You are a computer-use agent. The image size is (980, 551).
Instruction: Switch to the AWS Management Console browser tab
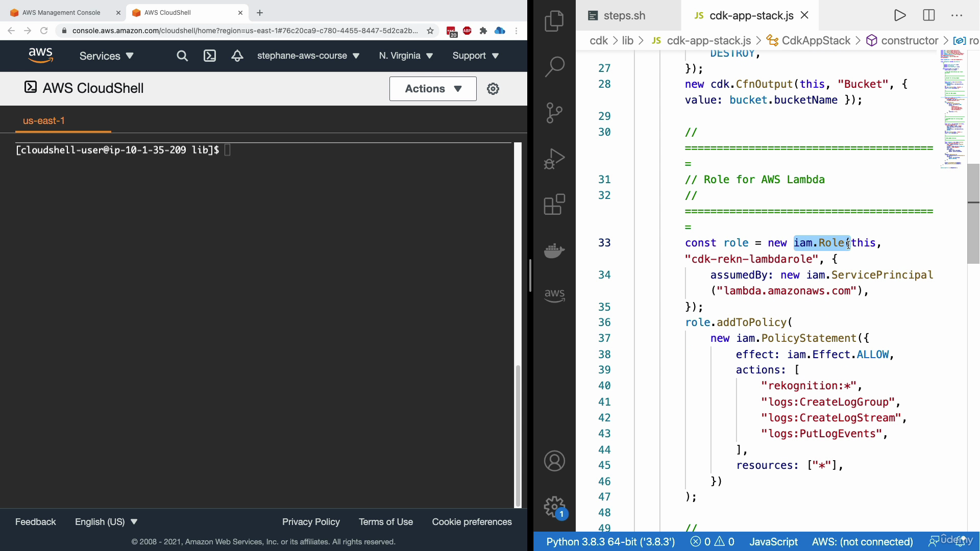pyautogui.click(x=61, y=13)
